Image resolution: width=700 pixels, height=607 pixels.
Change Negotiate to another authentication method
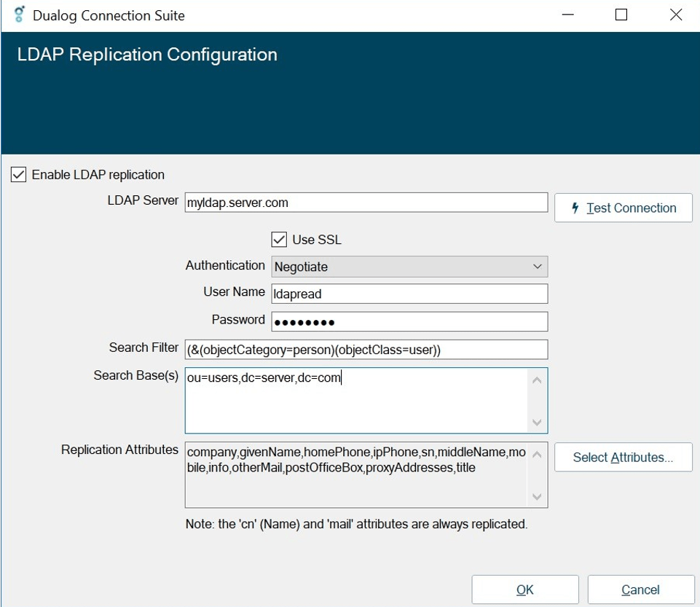[408, 266]
